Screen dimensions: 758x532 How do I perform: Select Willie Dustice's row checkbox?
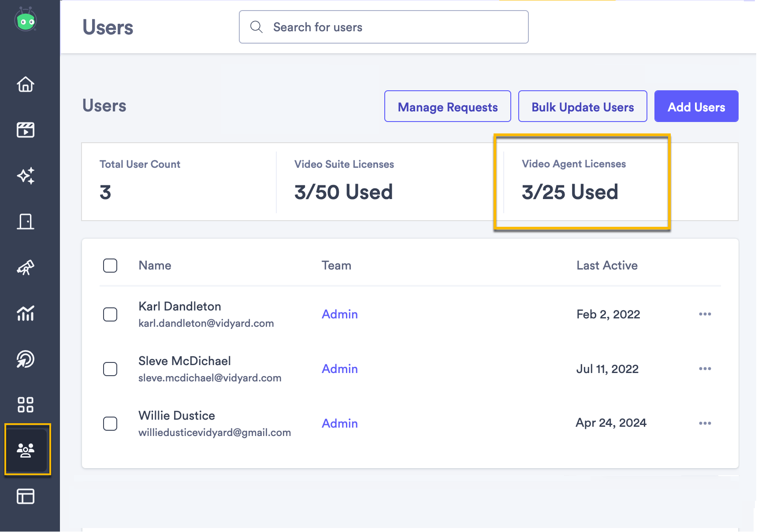[110, 424]
